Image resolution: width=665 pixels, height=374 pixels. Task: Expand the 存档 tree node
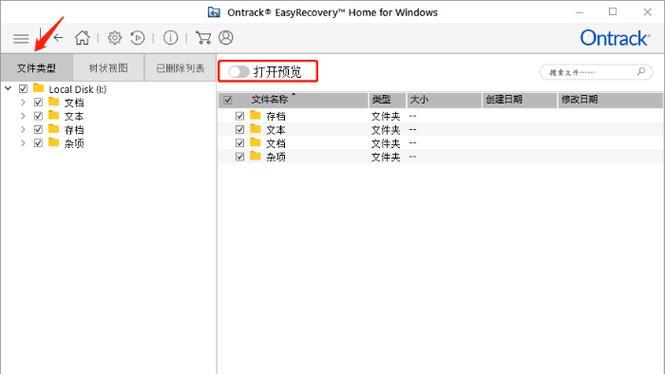point(23,129)
